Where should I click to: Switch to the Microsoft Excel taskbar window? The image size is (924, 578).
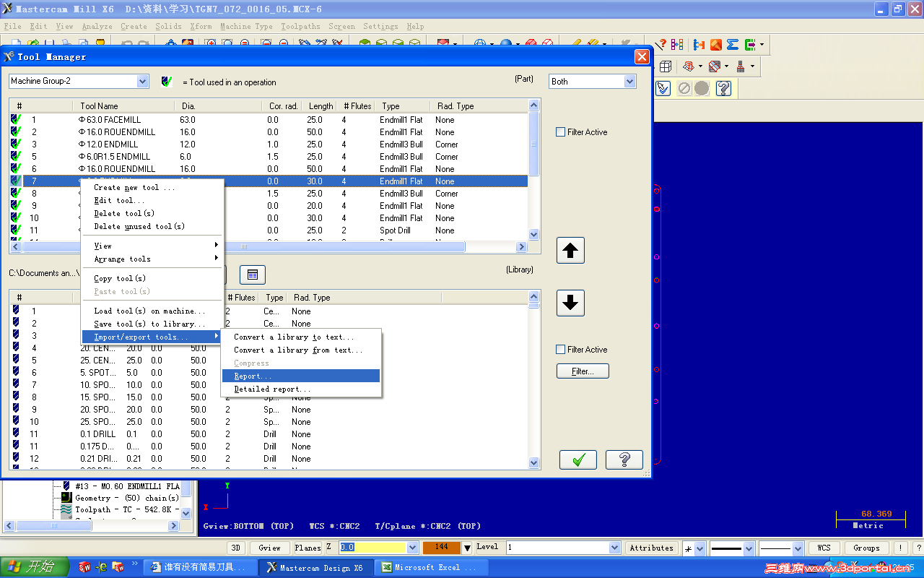coord(431,567)
